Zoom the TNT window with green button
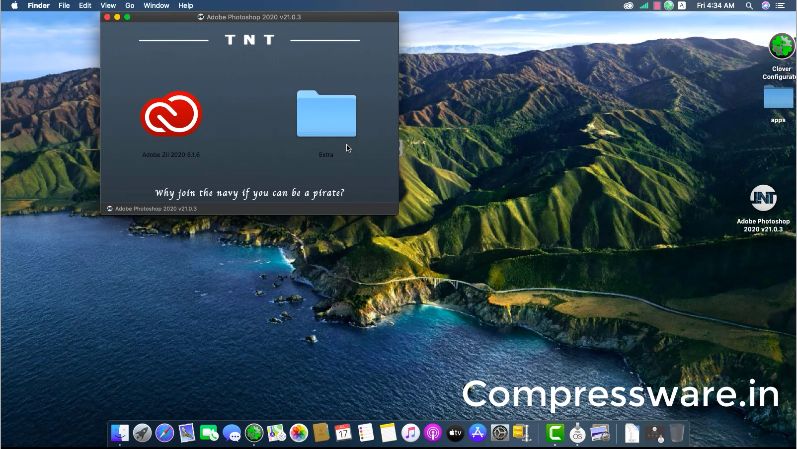 point(128,17)
